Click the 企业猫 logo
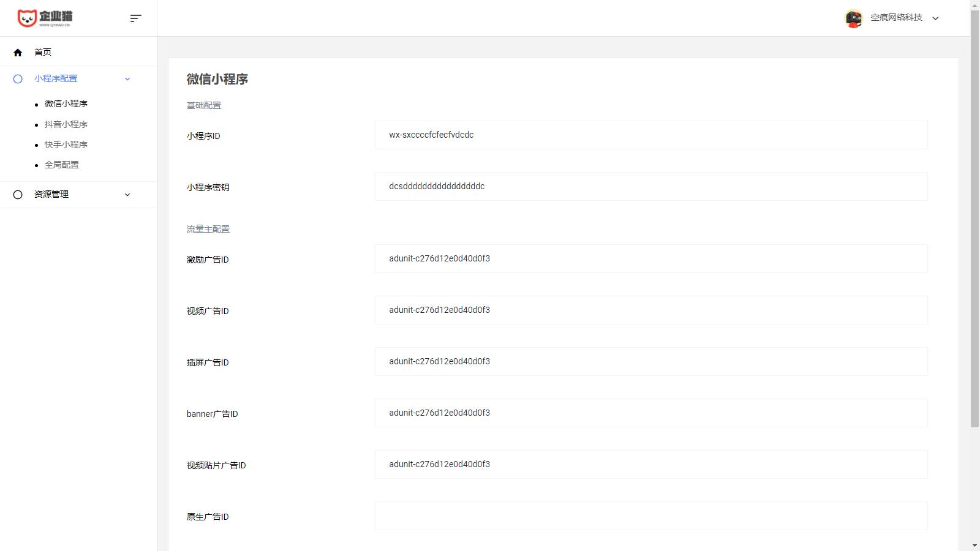Viewport: 980px width, 551px height. point(44,18)
